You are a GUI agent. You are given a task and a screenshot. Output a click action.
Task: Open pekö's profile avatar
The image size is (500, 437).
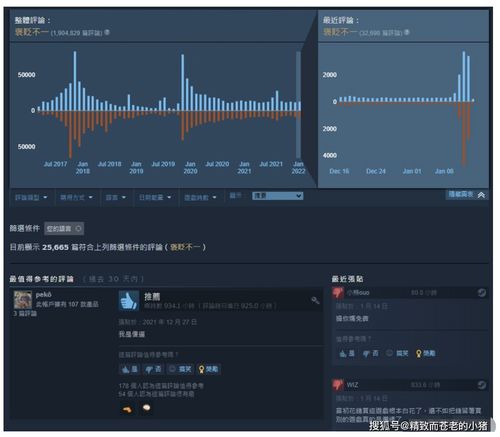tap(23, 300)
